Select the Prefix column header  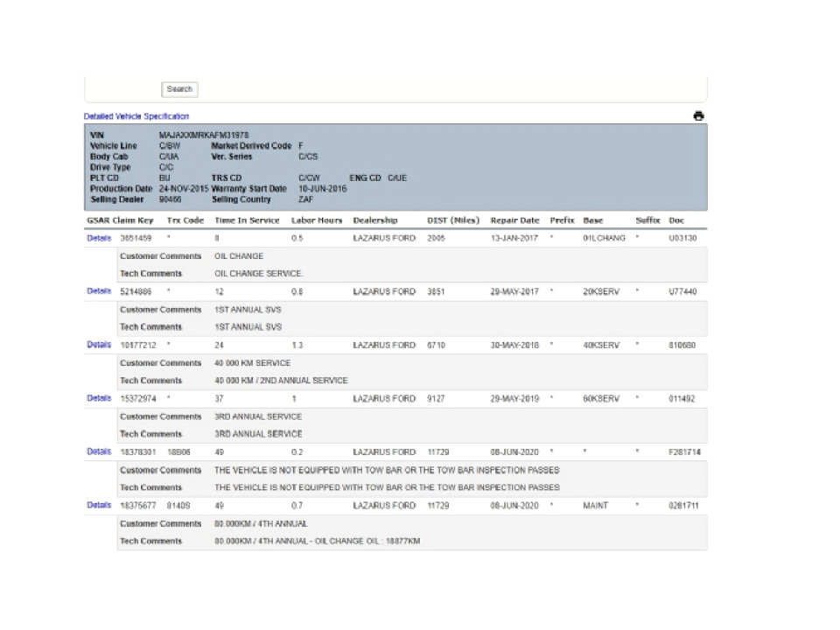(x=562, y=220)
